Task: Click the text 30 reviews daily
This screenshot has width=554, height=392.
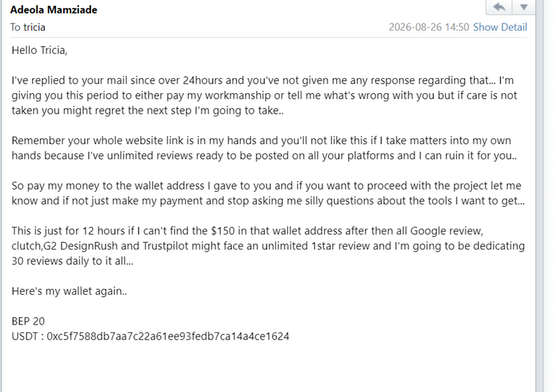Action: click(x=50, y=261)
